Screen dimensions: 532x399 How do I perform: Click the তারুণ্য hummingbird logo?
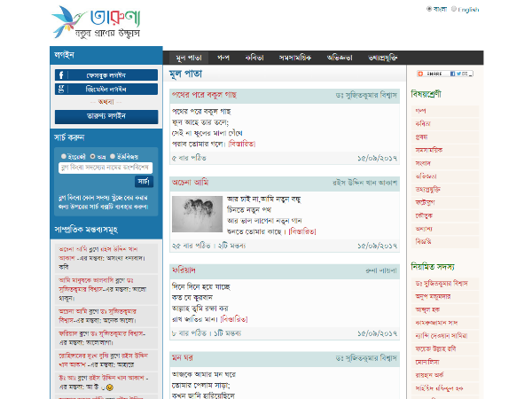click(96, 22)
